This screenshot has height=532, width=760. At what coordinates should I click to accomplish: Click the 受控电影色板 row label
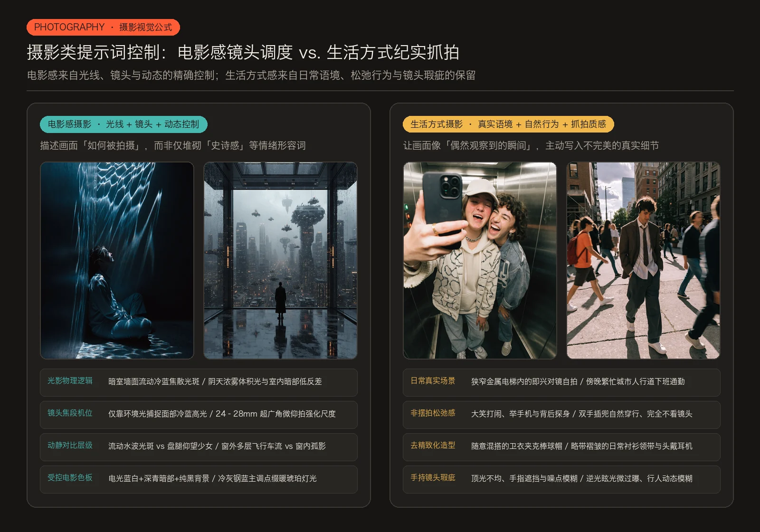click(70, 478)
